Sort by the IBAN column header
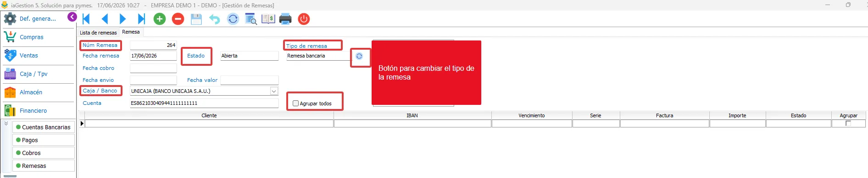Viewport: 868px width, 178px height. 412,115
